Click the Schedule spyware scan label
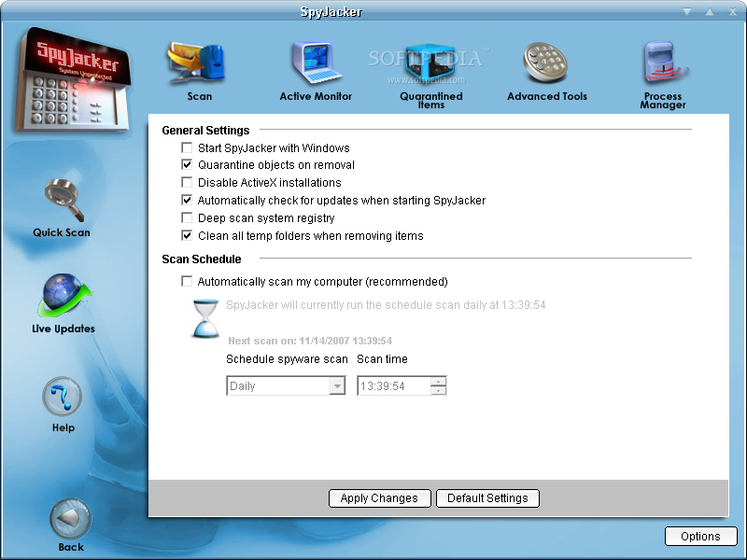 coord(287,359)
